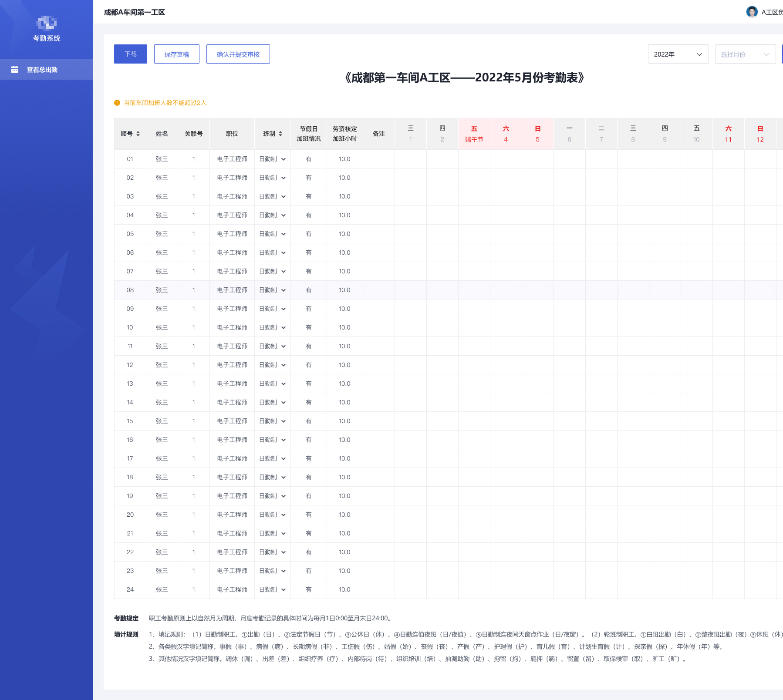Click the 有 overtime cell in row 19
Screen dimensions: 783x700
[x=309, y=496]
